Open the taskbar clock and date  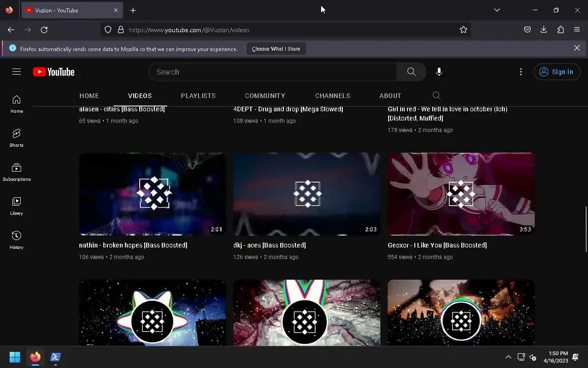(556, 357)
